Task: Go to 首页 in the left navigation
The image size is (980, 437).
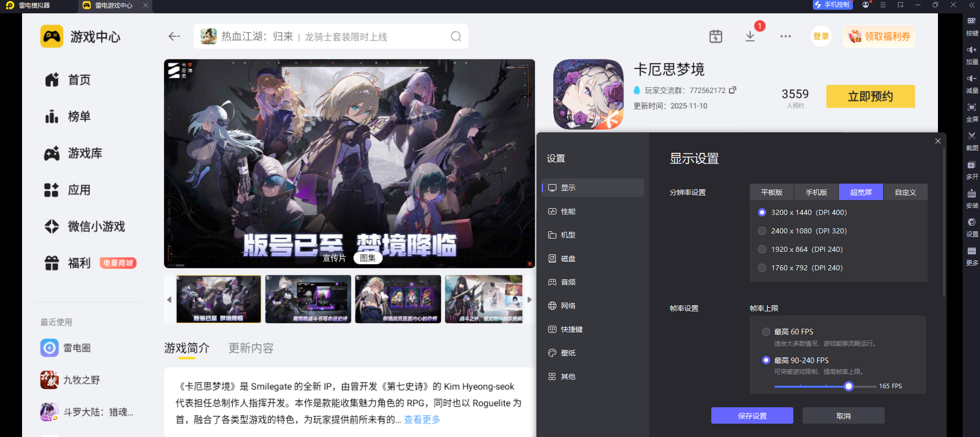Action: pos(68,80)
